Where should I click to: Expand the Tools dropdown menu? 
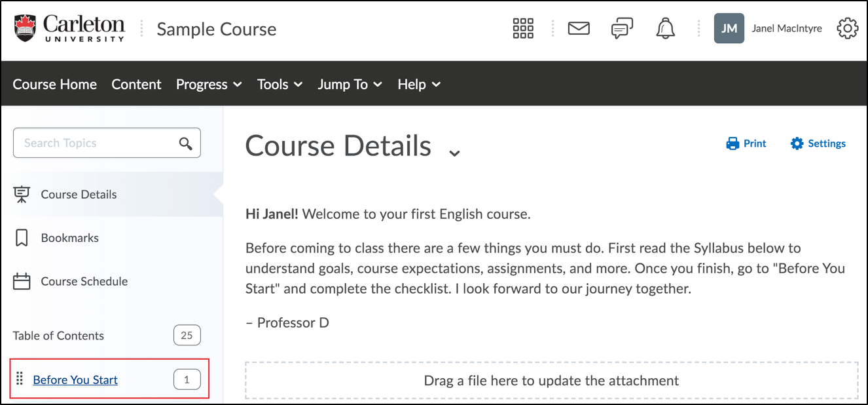[x=280, y=85]
